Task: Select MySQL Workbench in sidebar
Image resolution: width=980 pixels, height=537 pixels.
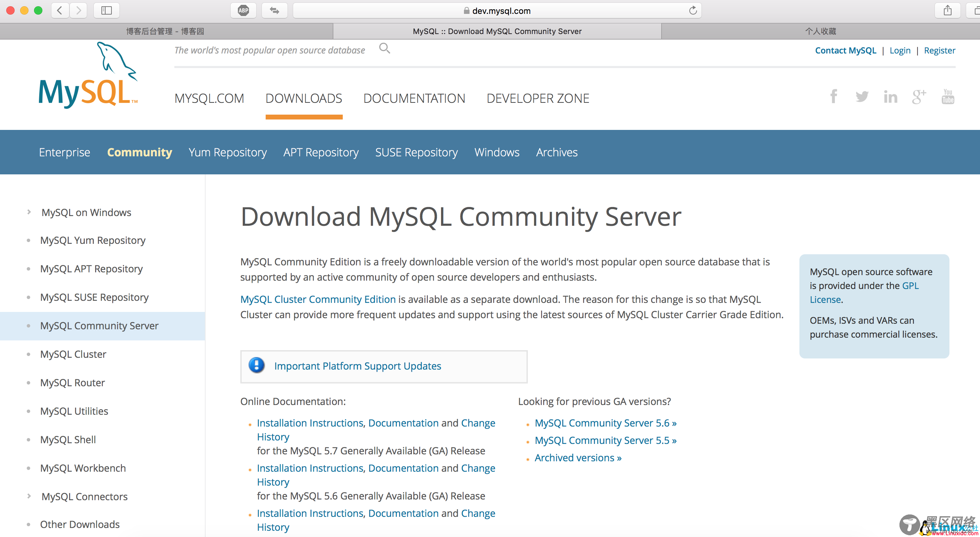Action: coord(83,468)
